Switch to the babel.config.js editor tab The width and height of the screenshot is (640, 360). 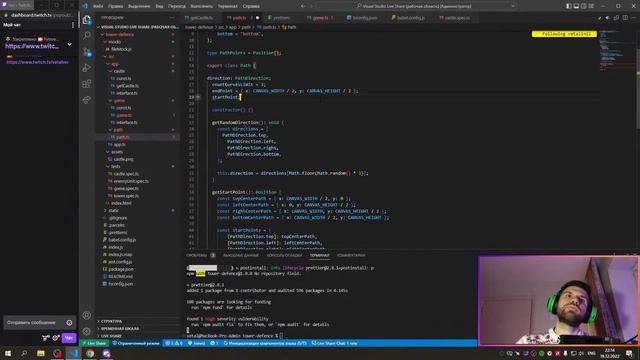click(x=409, y=18)
